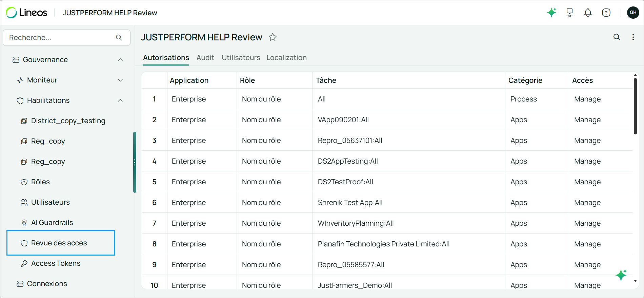The height and width of the screenshot is (298, 644).
Task: Click the floating green sparkle button near table bottom
Action: [621, 275]
